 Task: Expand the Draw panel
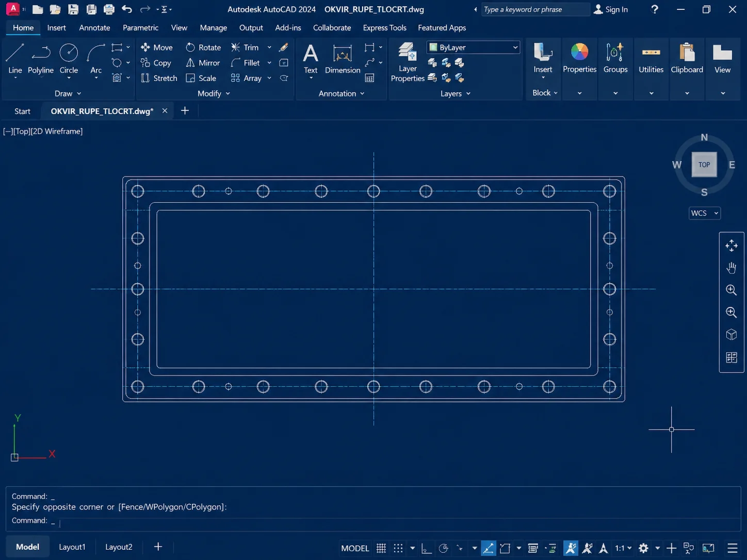pyautogui.click(x=68, y=93)
